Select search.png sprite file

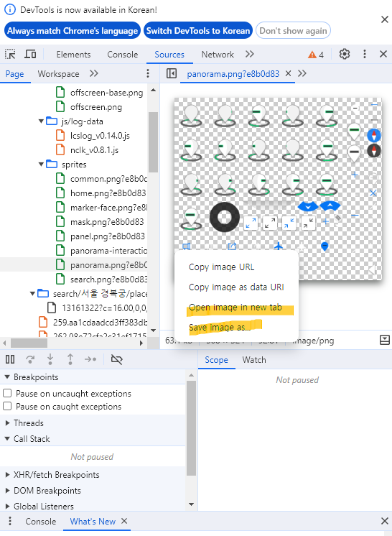pyautogui.click(x=101, y=279)
